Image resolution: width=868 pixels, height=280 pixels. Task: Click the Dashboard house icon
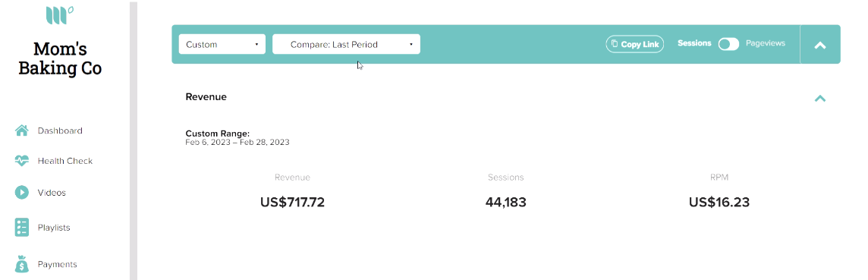pos(21,131)
